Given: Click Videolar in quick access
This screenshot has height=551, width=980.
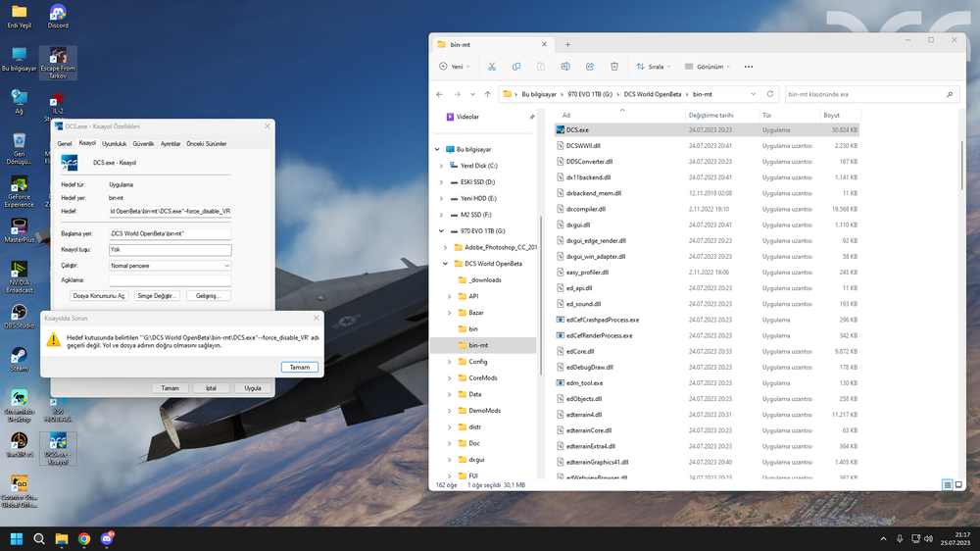Looking at the screenshot, I should [x=467, y=117].
